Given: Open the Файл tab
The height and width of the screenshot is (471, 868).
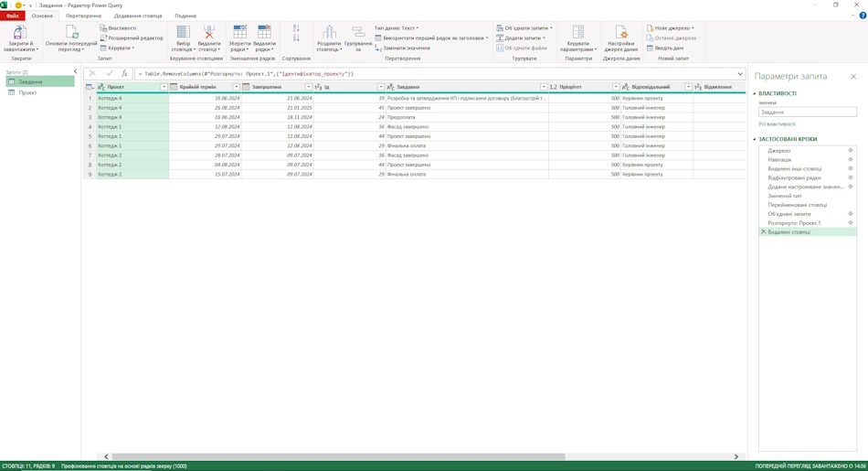Looking at the screenshot, I should point(12,16).
